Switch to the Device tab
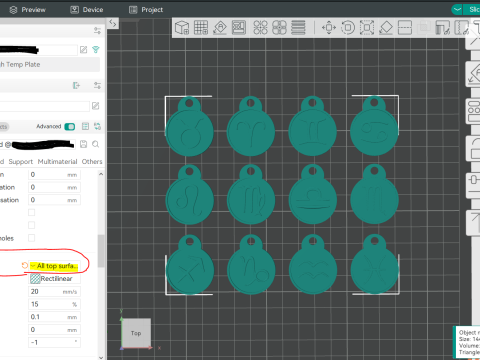Viewport: 480px width, 360px height. [87, 10]
